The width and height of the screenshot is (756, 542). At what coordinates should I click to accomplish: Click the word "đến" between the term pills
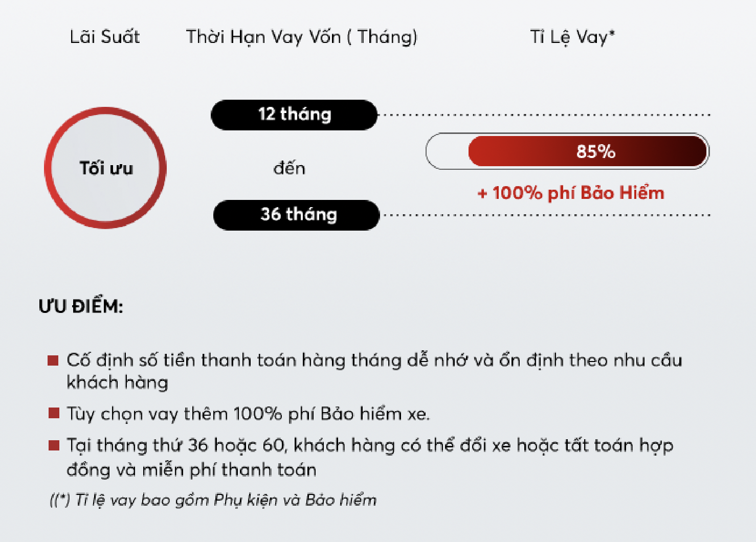click(289, 168)
